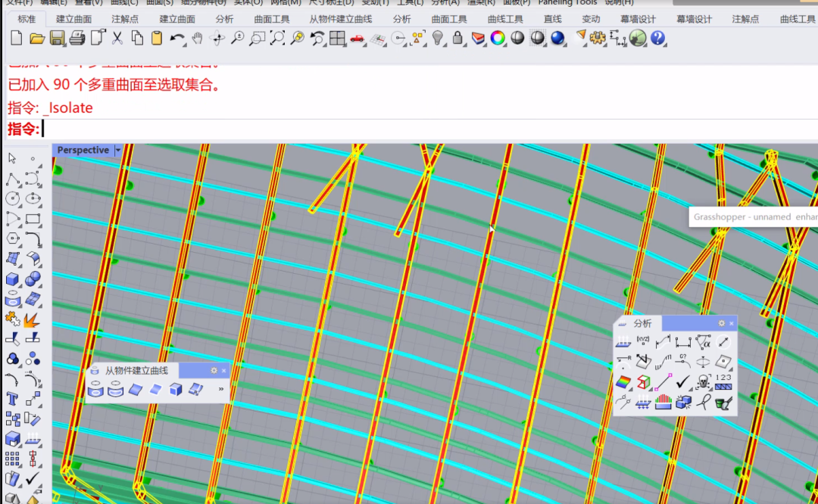Image resolution: width=818 pixels, height=504 pixels.
Task: Click the '已加入 90 个多重曲面至选取集合' message
Action: [x=114, y=85]
